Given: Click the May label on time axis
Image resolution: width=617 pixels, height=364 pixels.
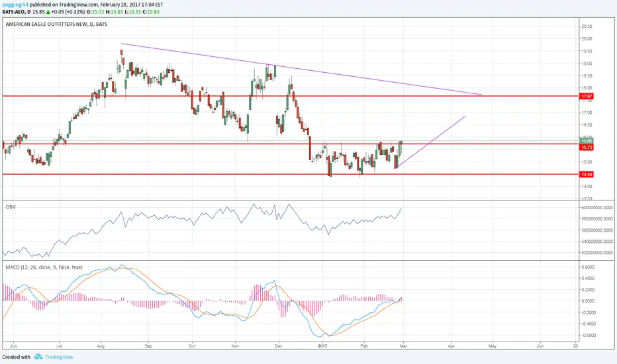Looking at the screenshot, I should (493, 346).
